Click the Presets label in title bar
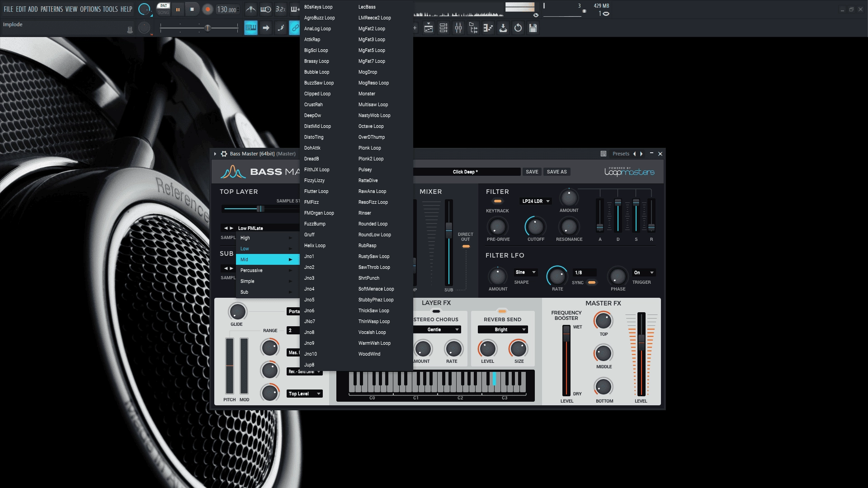This screenshot has width=868, height=488. click(621, 154)
